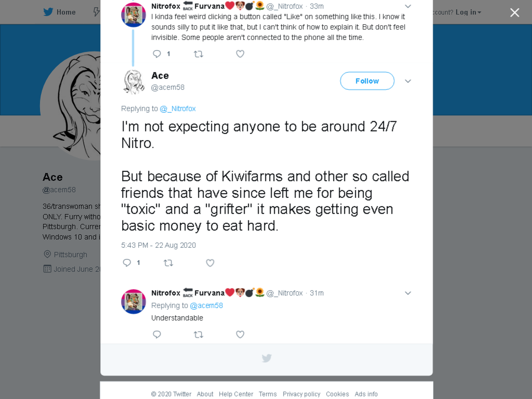Open the dropdown chevron beside the Follow button
Screen dimensions: 532x399
point(408,81)
